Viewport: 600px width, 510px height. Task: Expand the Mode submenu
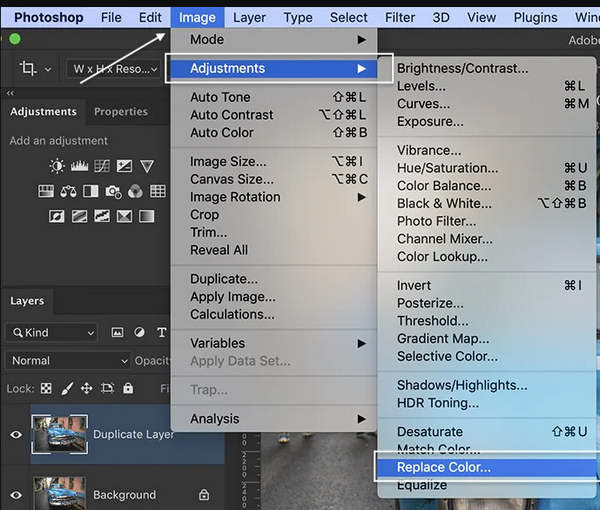point(274,39)
